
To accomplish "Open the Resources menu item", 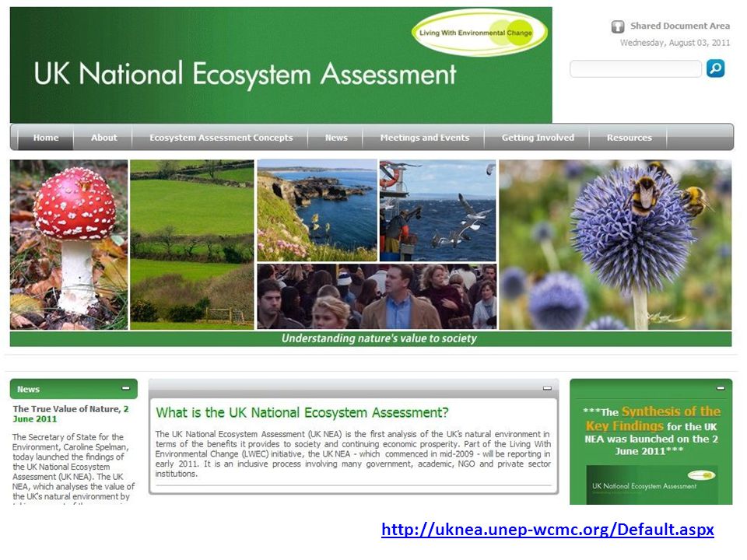I will point(630,138).
